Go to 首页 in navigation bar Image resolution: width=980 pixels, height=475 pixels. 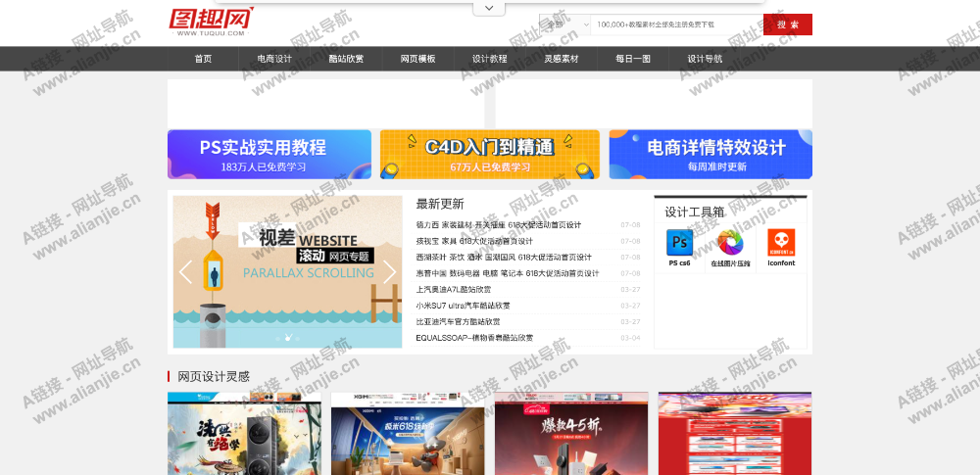click(203, 59)
